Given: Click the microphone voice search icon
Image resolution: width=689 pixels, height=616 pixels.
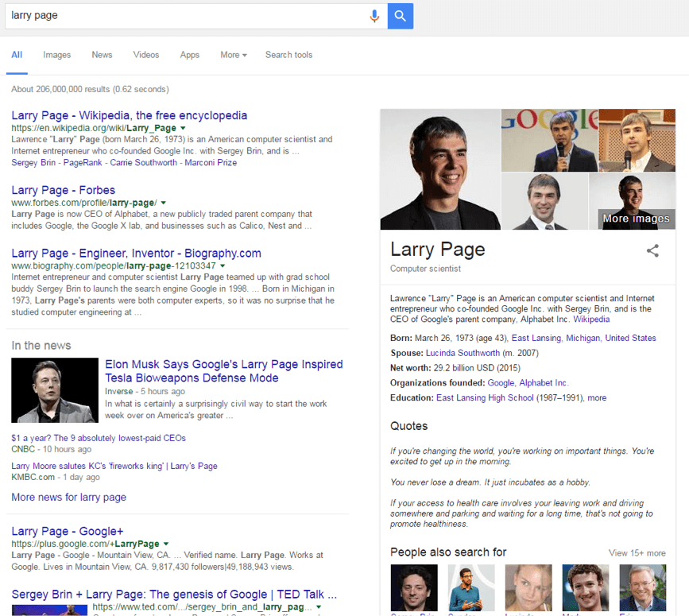Looking at the screenshot, I should click(x=374, y=16).
